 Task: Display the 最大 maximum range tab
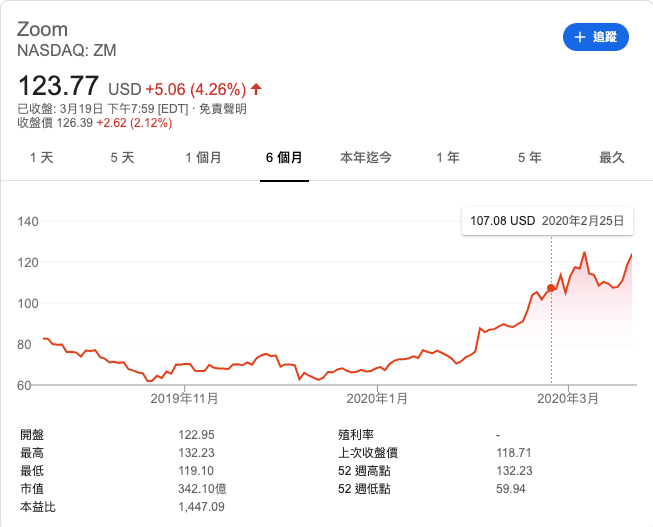point(611,158)
